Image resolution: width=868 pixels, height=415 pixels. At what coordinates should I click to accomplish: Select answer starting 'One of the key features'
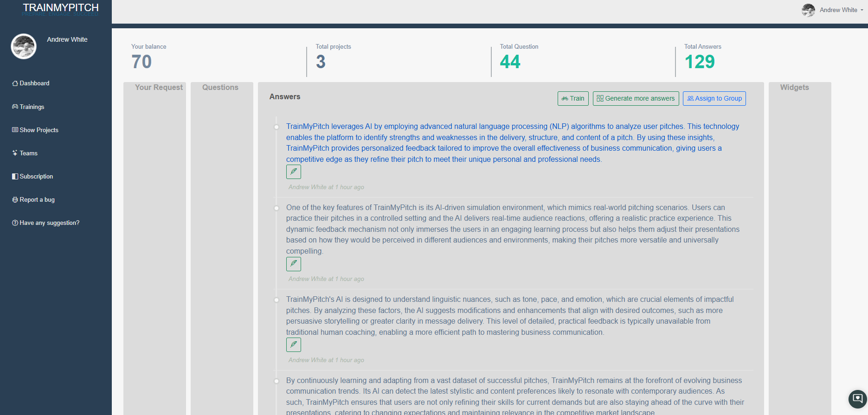coord(513,229)
